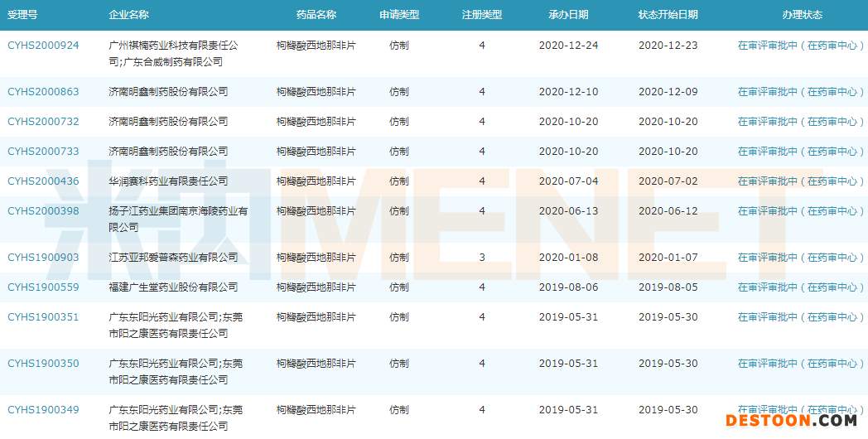Click the 药品名称 column header
This screenshot has width=868, height=439.
(316, 15)
